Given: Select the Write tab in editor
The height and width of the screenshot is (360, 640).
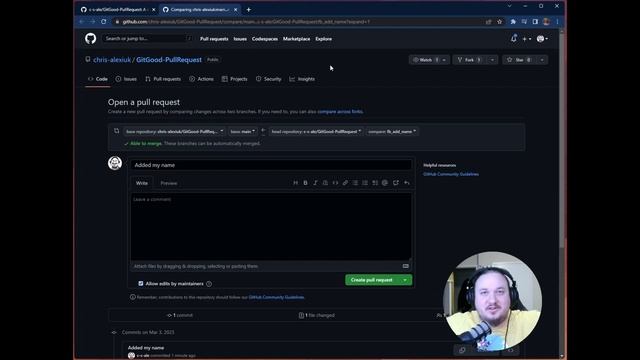Looking at the screenshot, I should 142,183.
